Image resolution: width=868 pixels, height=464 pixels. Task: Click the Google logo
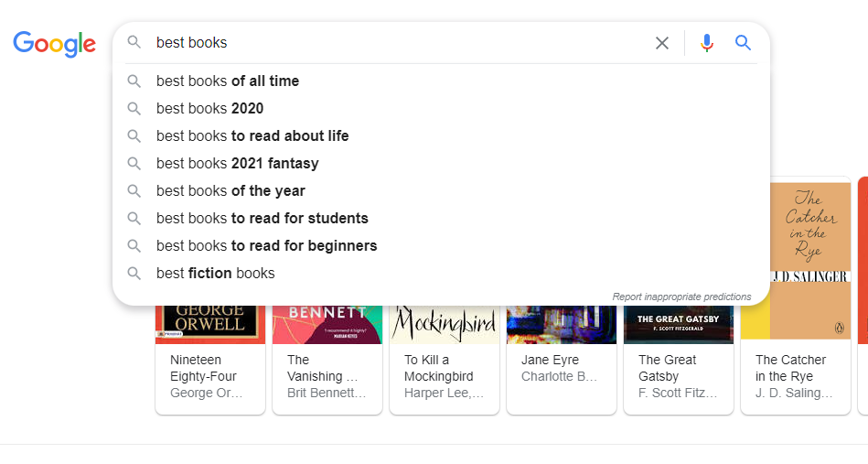pos(54,43)
